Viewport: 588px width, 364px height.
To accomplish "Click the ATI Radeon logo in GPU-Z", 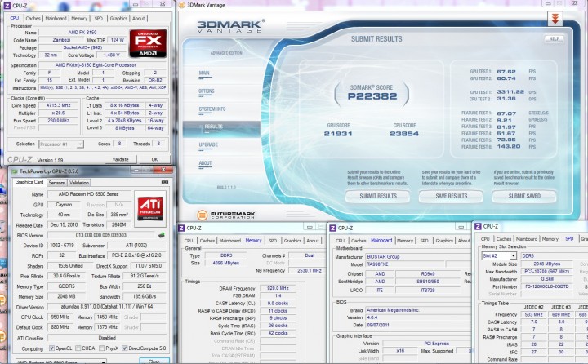I will tap(150, 209).
